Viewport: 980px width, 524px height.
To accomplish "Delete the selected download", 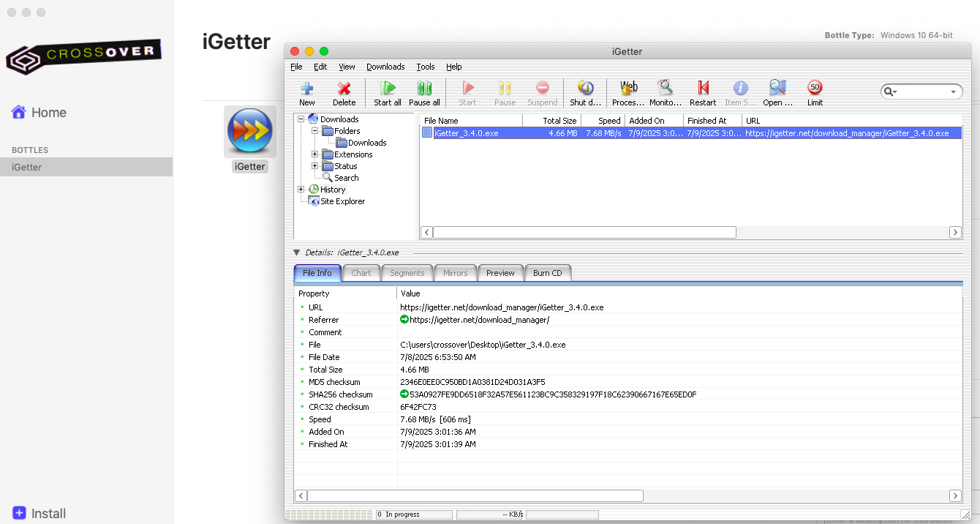I will pyautogui.click(x=344, y=91).
